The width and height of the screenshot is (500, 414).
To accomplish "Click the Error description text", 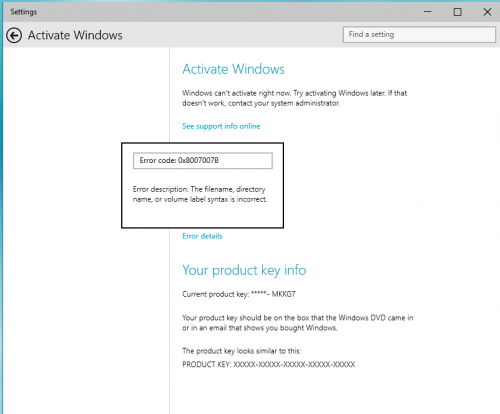I will [x=200, y=194].
